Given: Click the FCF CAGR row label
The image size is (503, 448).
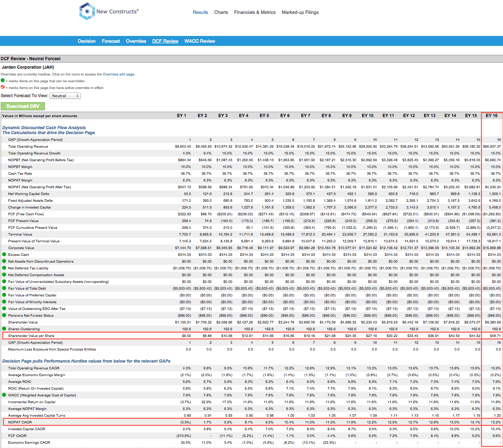Looking at the screenshot, I should point(17,436).
